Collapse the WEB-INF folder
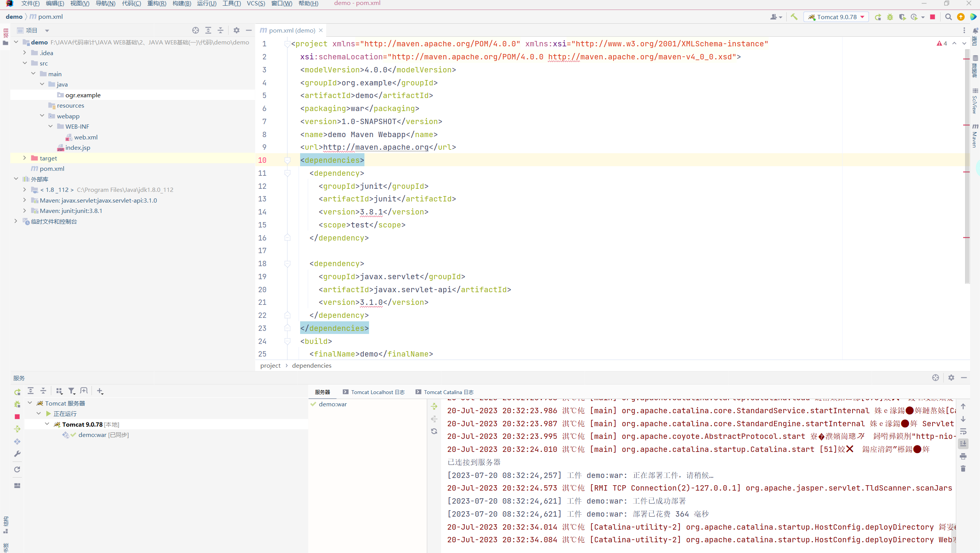The height and width of the screenshot is (553, 980). 51,126
